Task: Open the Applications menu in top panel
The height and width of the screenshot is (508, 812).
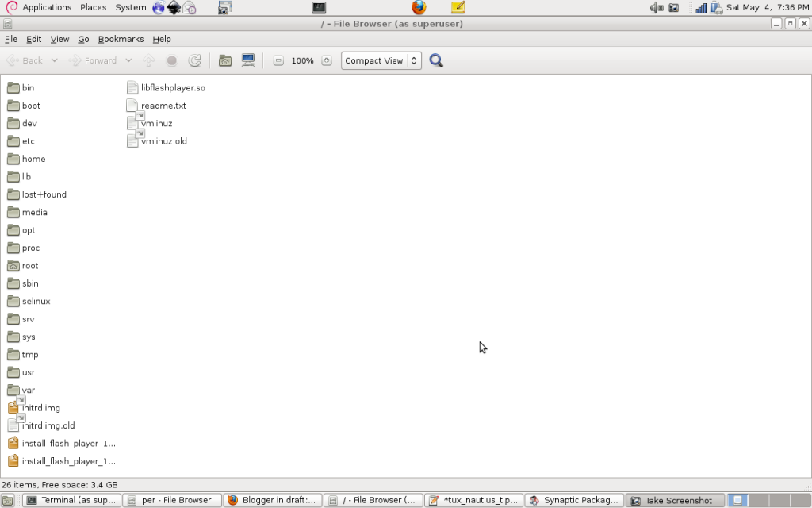Action: click(46, 7)
